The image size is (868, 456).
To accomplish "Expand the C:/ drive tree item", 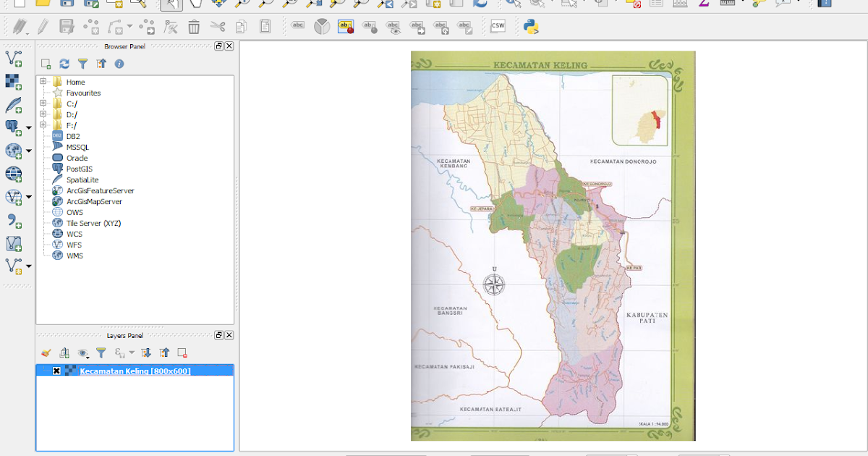I will (43, 104).
